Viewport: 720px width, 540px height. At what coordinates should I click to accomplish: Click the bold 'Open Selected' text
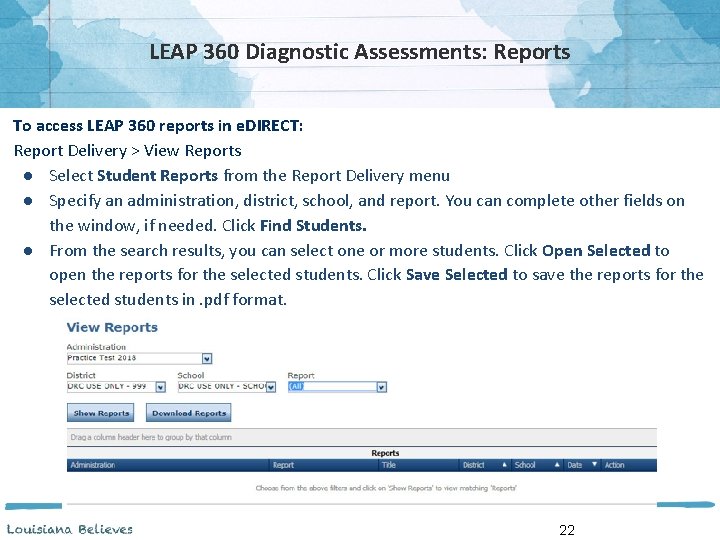596,250
